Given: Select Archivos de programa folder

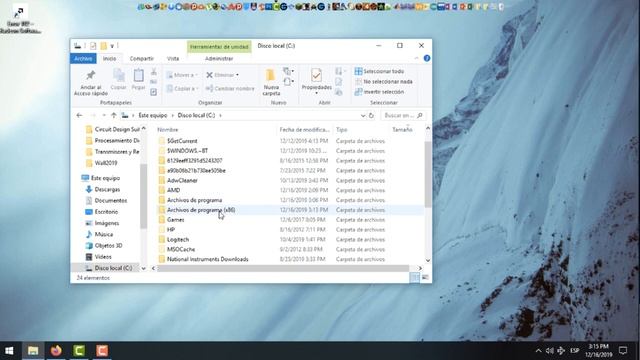Looking at the screenshot, I should coord(194,200).
